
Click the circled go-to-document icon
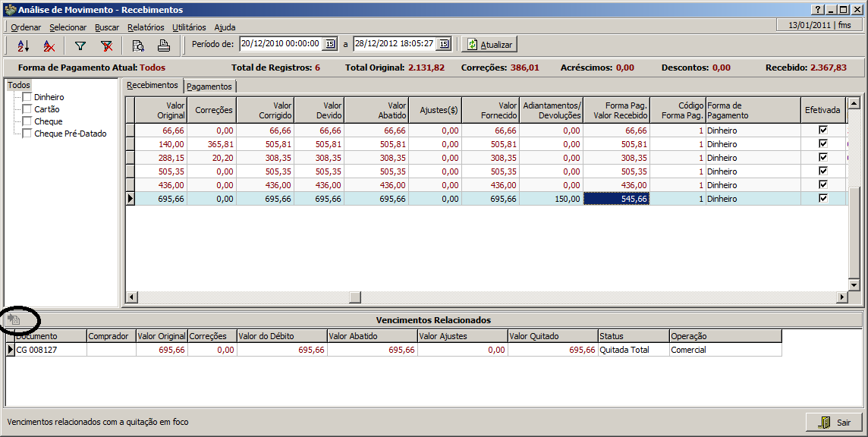(x=14, y=319)
